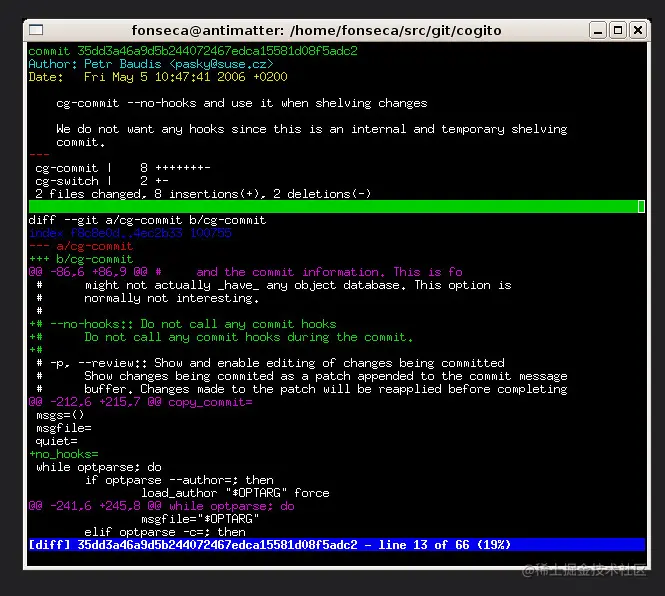Click the 'while optparse; do' context line
The image size is (665, 596).
tap(99, 467)
